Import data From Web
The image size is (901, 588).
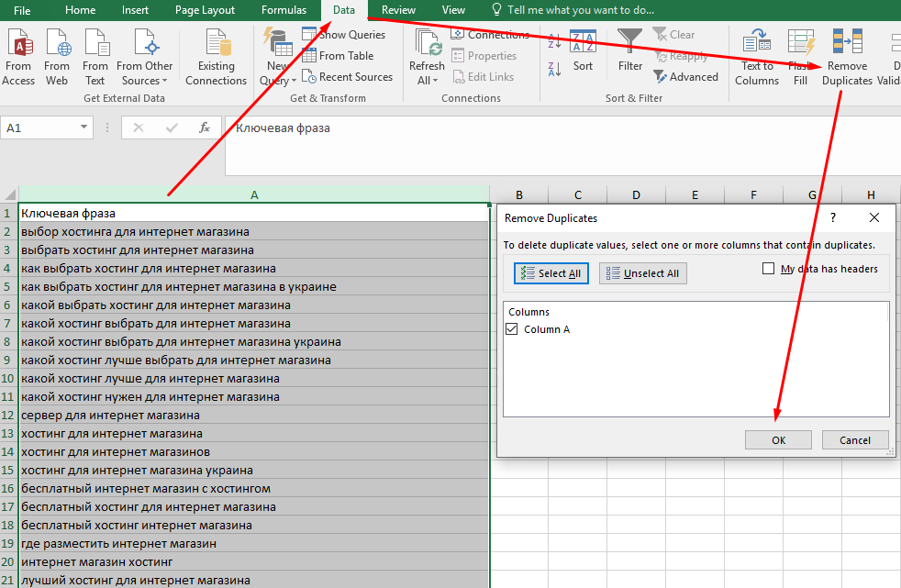(x=56, y=58)
